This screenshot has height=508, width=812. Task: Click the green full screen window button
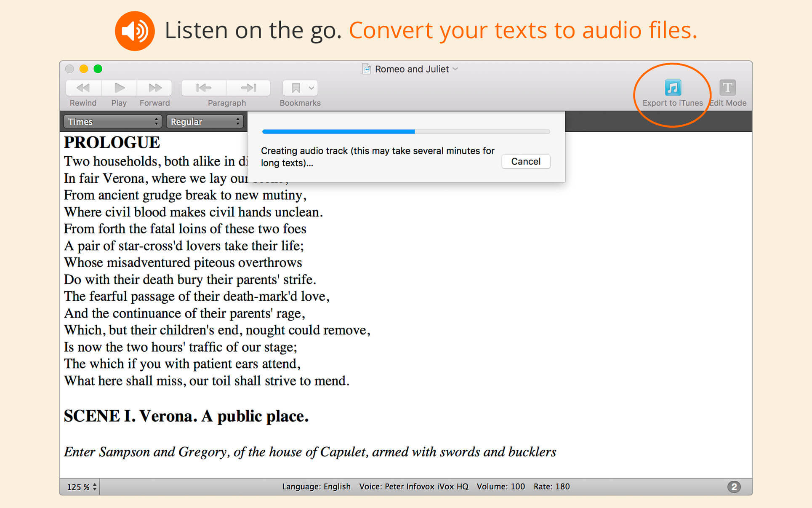click(98, 69)
